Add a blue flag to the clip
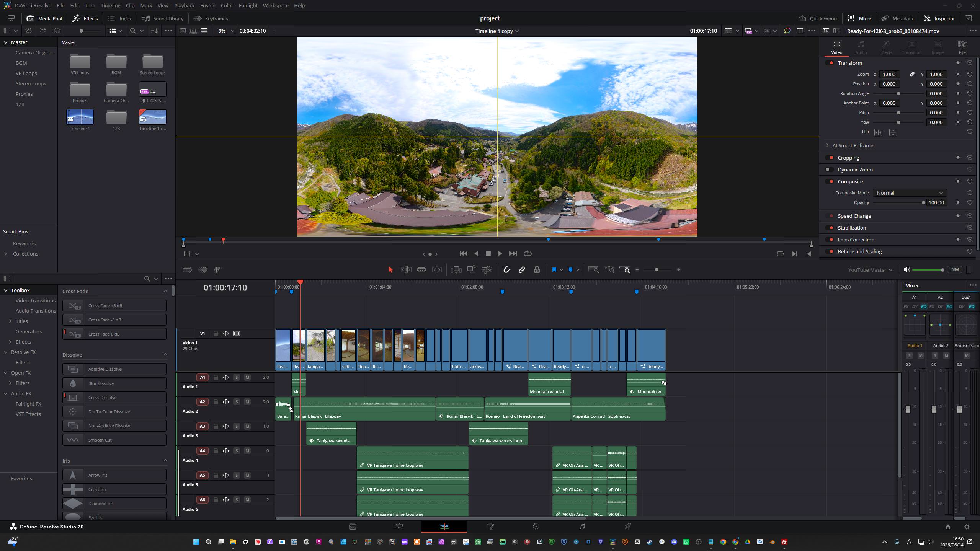980x551 pixels. pos(554,270)
